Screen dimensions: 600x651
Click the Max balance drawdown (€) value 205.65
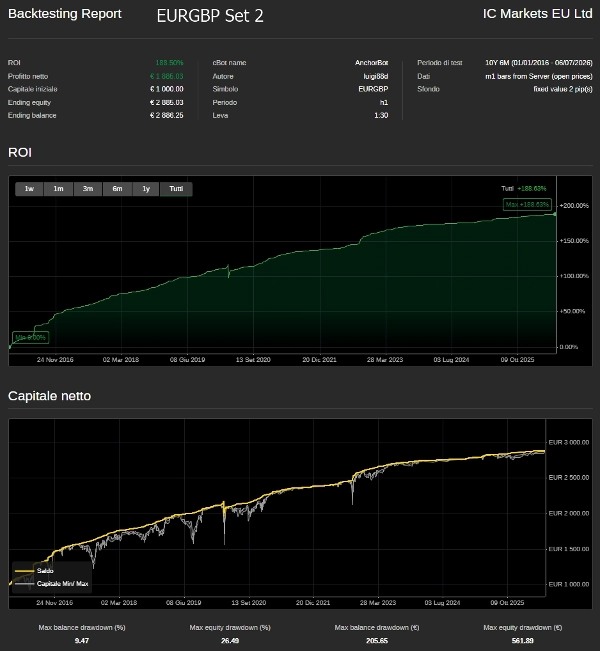coord(377,641)
